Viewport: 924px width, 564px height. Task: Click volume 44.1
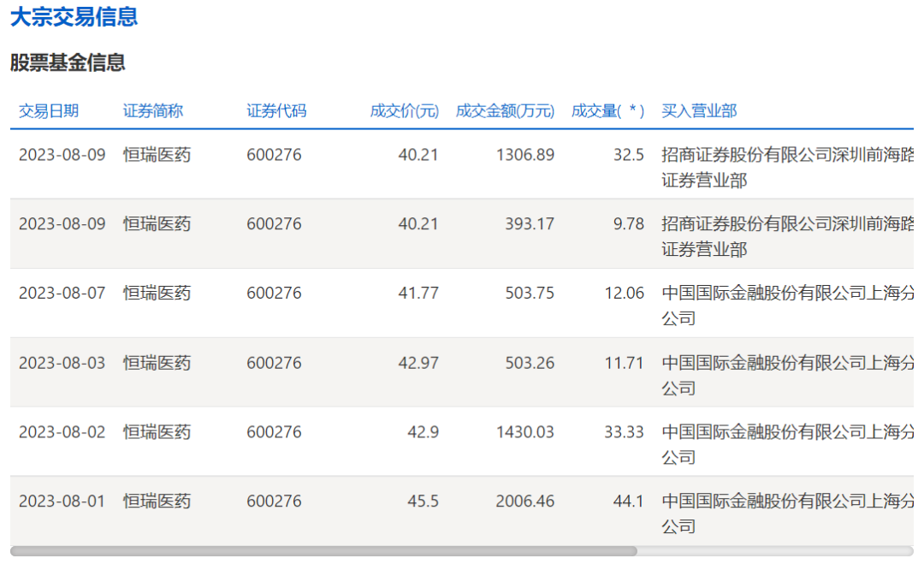click(629, 501)
